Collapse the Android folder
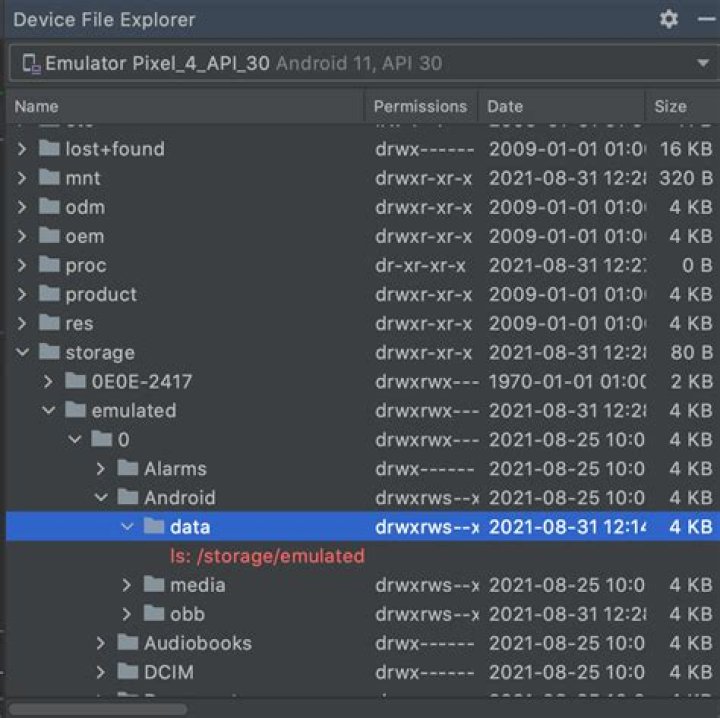720x718 pixels. (100, 498)
